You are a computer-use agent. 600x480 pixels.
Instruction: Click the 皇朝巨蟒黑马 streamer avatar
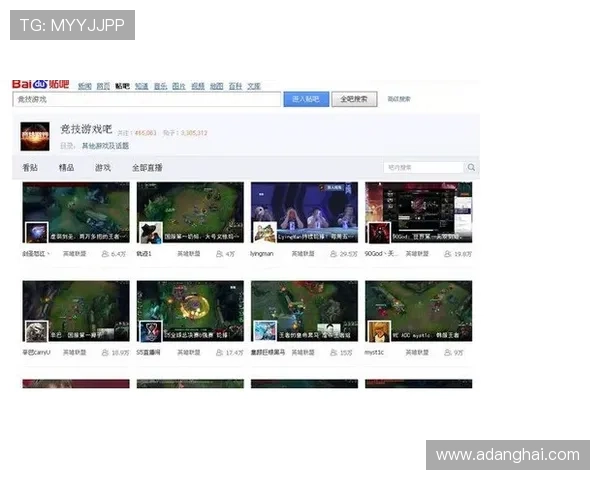tap(265, 331)
